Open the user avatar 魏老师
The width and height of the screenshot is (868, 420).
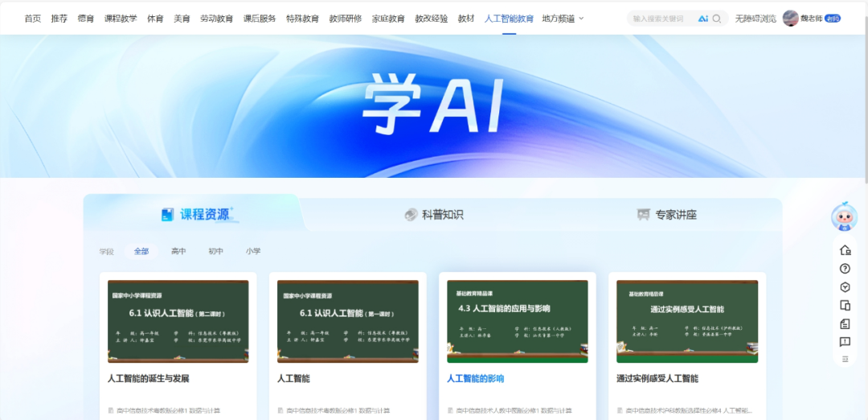(791, 19)
